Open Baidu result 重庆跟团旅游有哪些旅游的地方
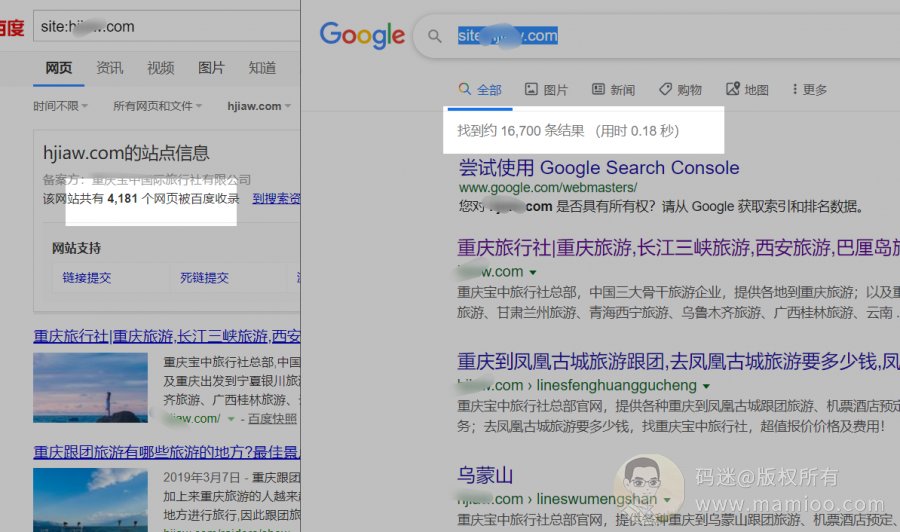 coord(166,452)
